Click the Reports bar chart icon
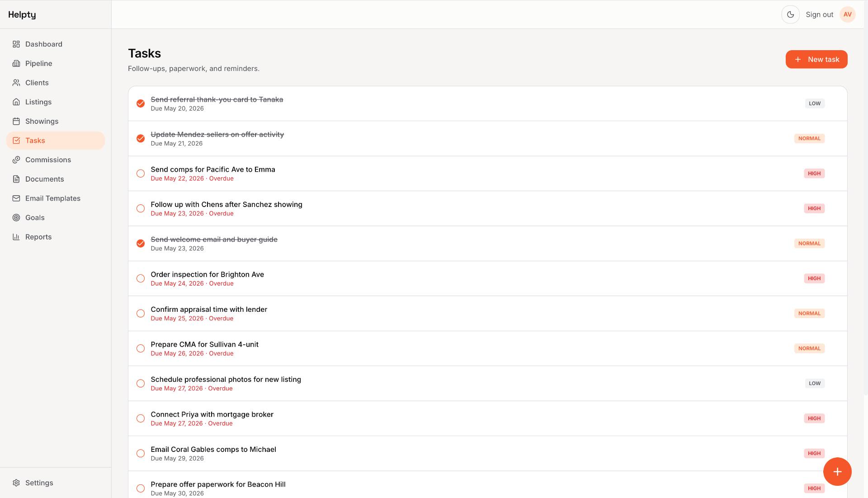Image resolution: width=868 pixels, height=498 pixels. (x=16, y=237)
